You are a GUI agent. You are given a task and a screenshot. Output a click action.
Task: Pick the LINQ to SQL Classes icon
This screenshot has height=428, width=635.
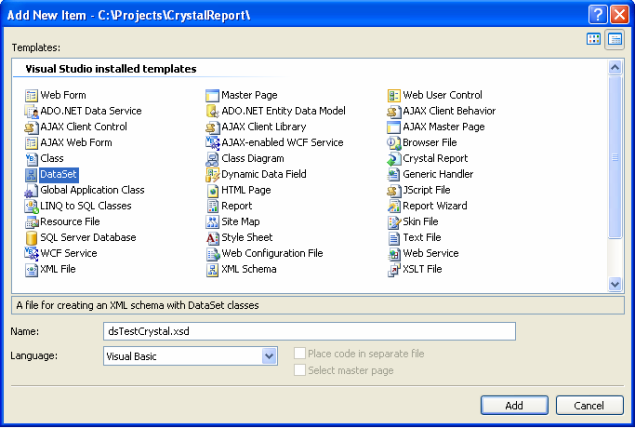[x=31, y=206]
